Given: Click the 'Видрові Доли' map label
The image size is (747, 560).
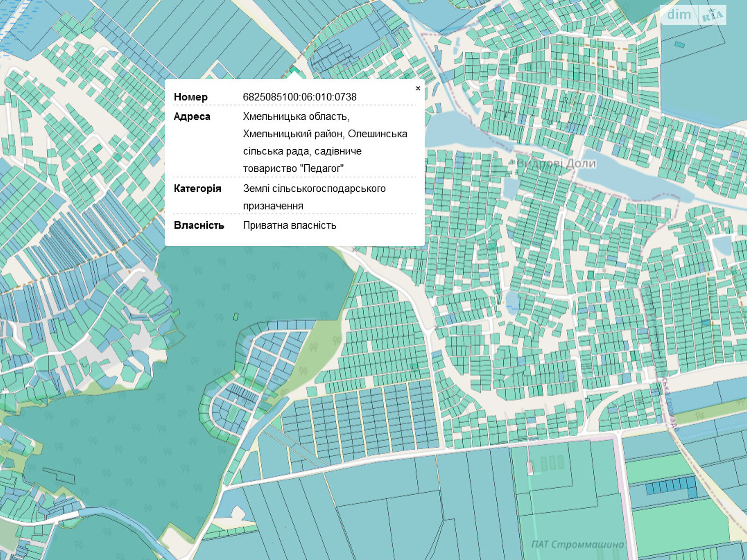Looking at the screenshot, I should click(556, 163).
